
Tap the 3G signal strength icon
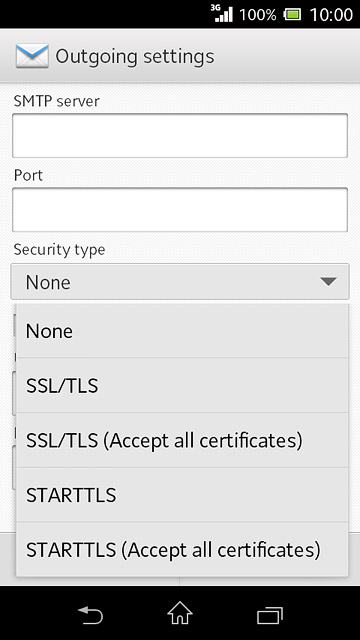[222, 13]
